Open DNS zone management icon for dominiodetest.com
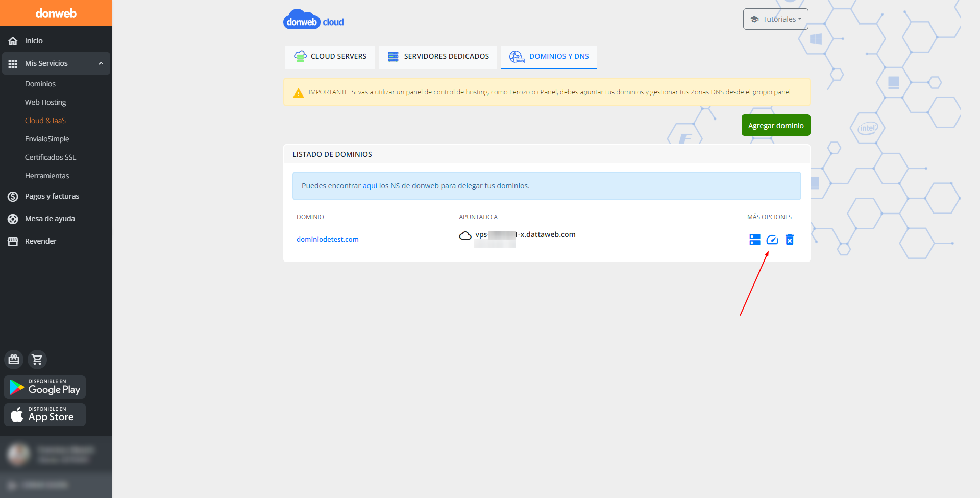 755,240
